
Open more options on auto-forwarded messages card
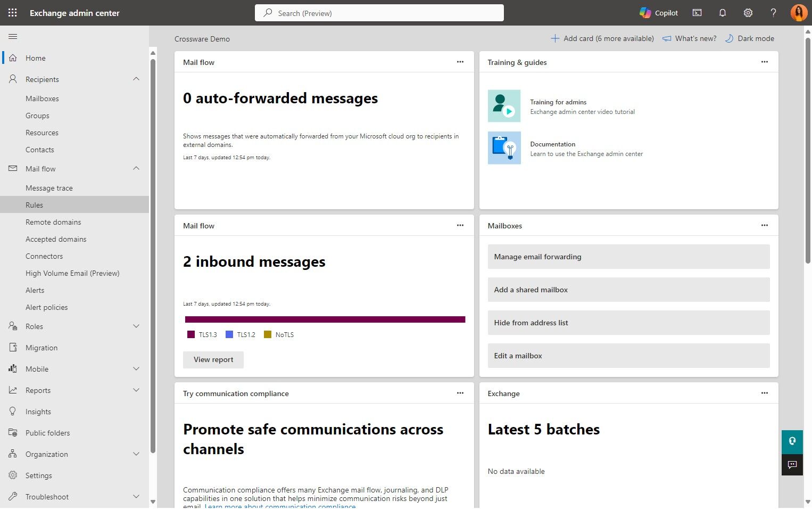click(460, 62)
